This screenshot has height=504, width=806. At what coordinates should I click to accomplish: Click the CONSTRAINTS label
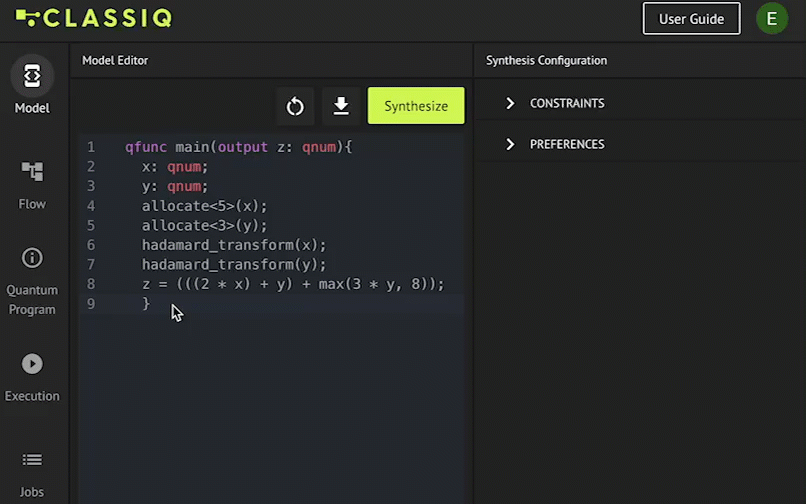(567, 103)
